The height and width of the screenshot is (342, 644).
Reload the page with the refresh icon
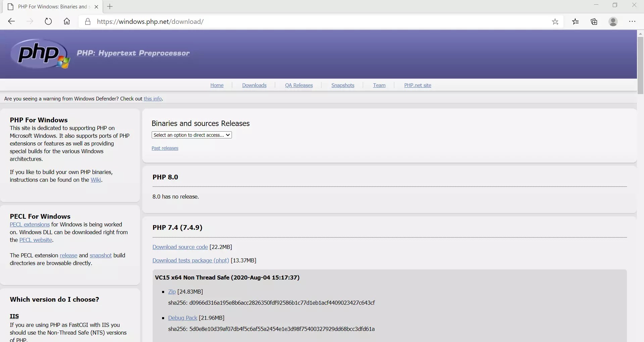(x=48, y=22)
